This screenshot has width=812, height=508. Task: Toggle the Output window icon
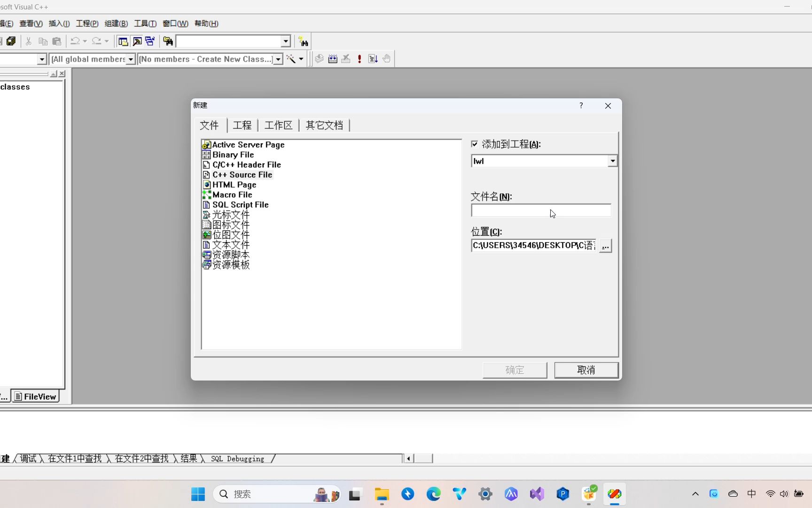pyautogui.click(x=137, y=41)
